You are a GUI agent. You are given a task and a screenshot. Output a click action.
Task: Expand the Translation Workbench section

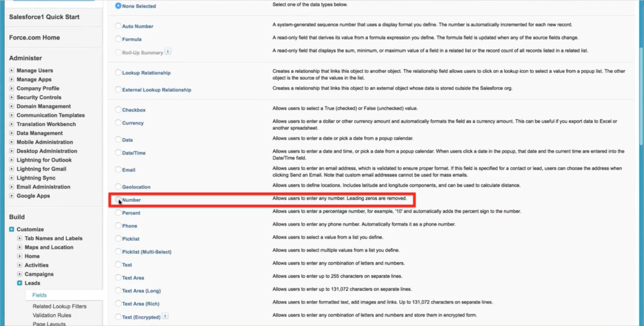tap(12, 124)
